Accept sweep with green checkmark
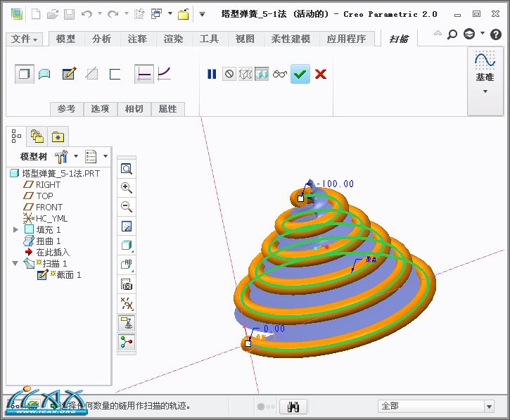 300,74
